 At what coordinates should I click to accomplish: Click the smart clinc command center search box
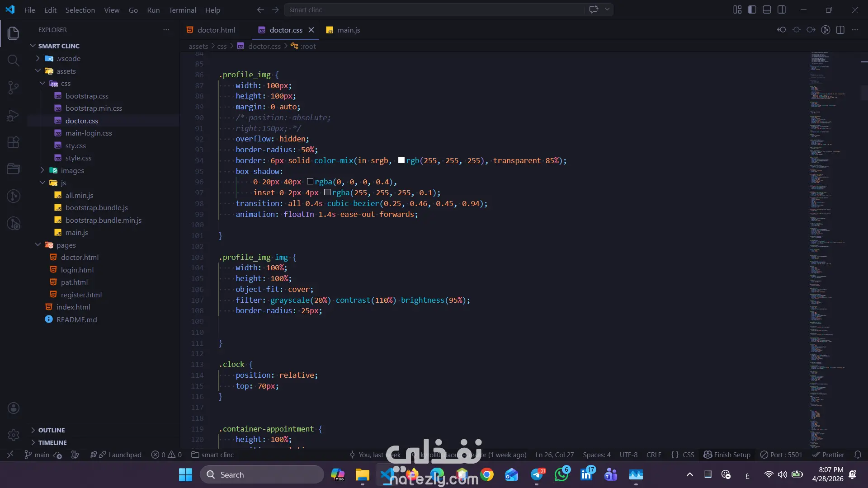tap(434, 9)
